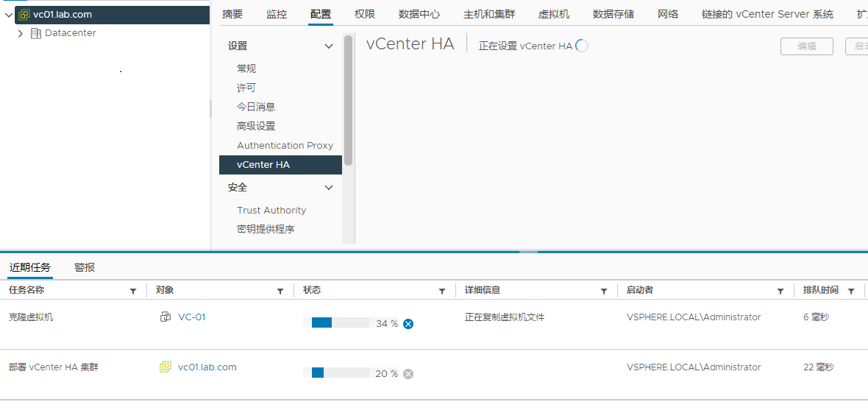Open filter for 排队时间 column
868x416 pixels.
pos(851,291)
